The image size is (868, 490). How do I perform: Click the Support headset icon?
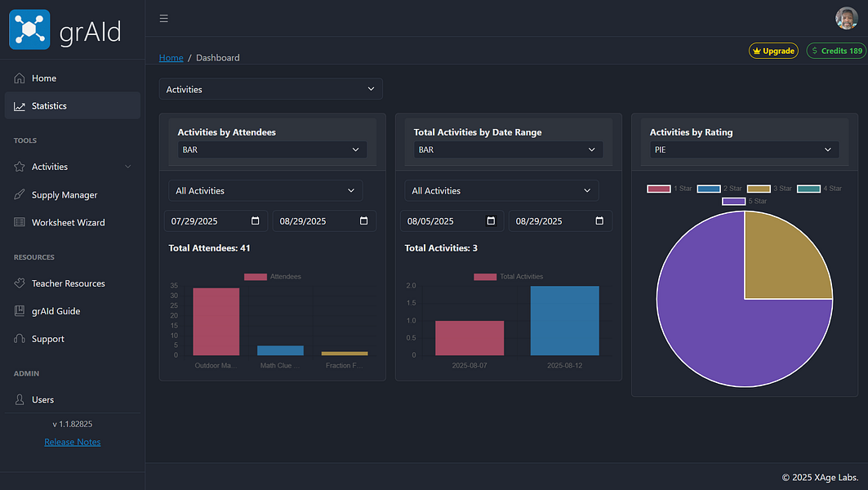[20, 338]
